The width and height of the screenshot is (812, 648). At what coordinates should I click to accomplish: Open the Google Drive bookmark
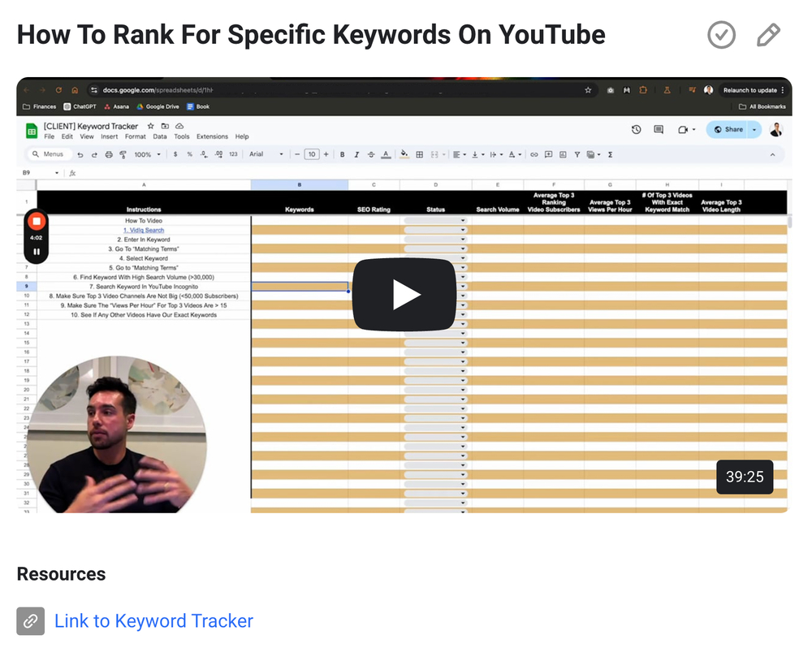point(158,106)
